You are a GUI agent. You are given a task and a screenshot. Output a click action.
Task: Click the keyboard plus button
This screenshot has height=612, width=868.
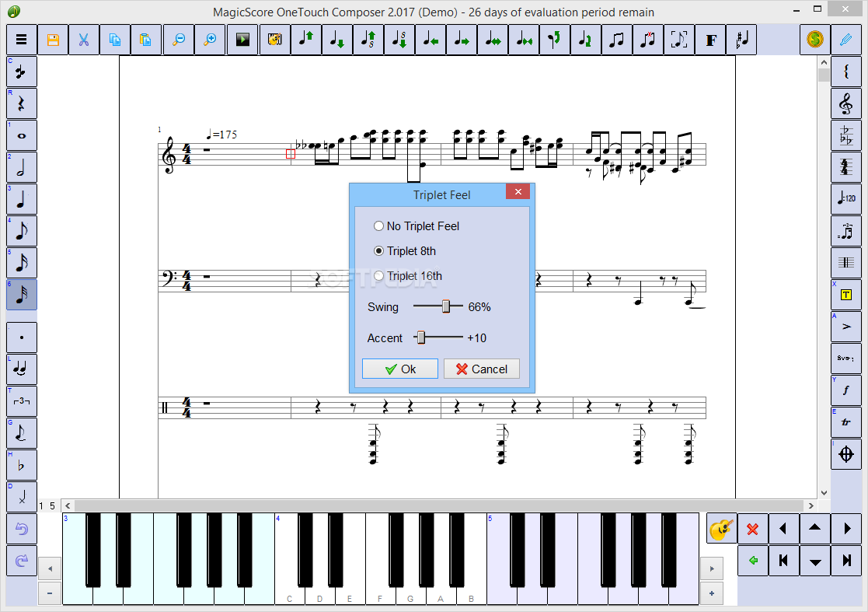[712, 593]
